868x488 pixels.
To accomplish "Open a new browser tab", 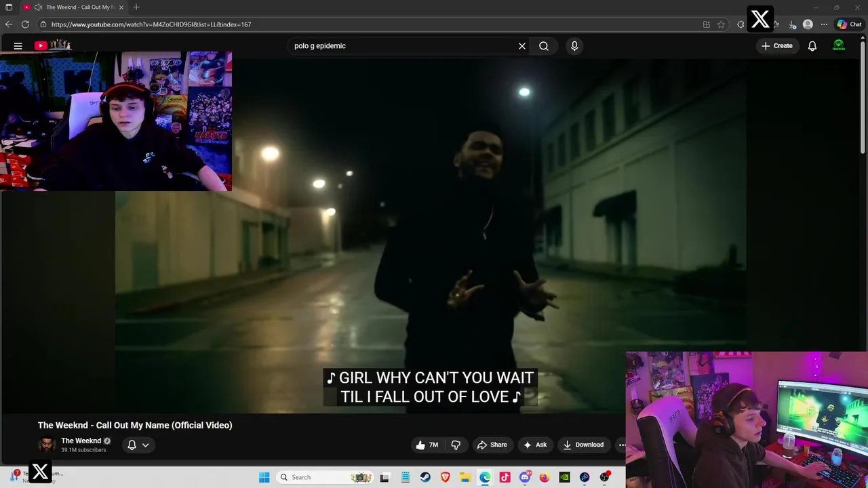I will click(136, 7).
